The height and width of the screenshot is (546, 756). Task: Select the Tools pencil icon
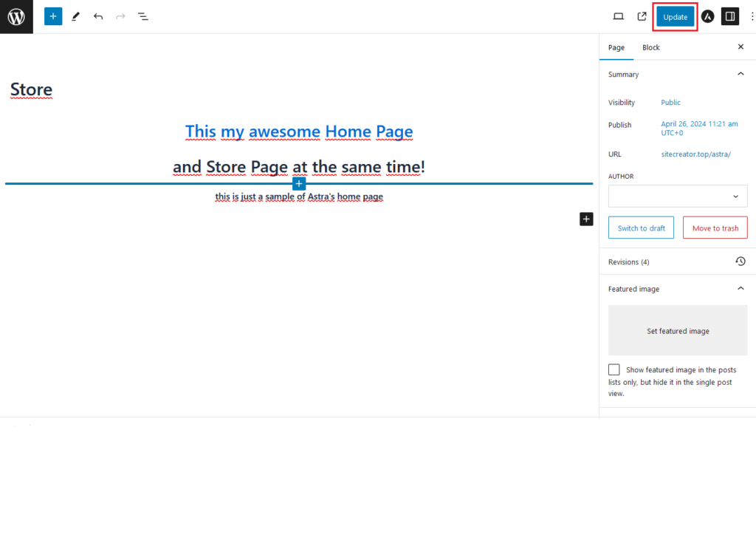click(75, 16)
